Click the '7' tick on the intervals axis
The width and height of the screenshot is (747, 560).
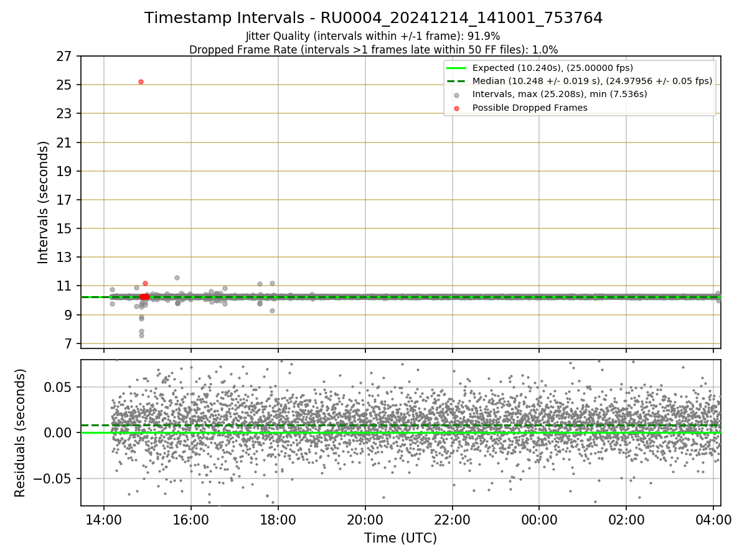(70, 343)
